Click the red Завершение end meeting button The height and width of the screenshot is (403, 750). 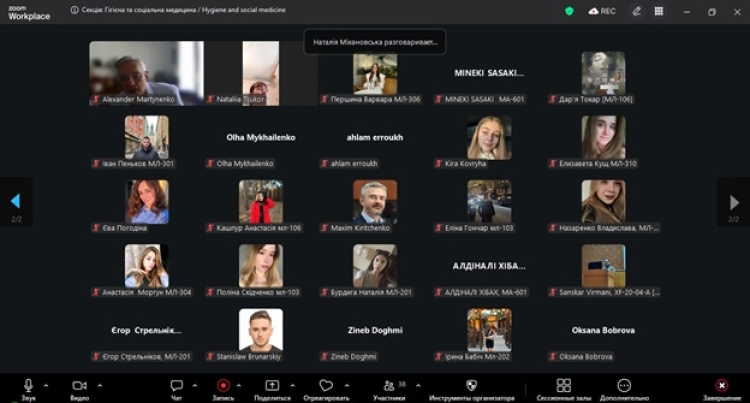coord(721,386)
